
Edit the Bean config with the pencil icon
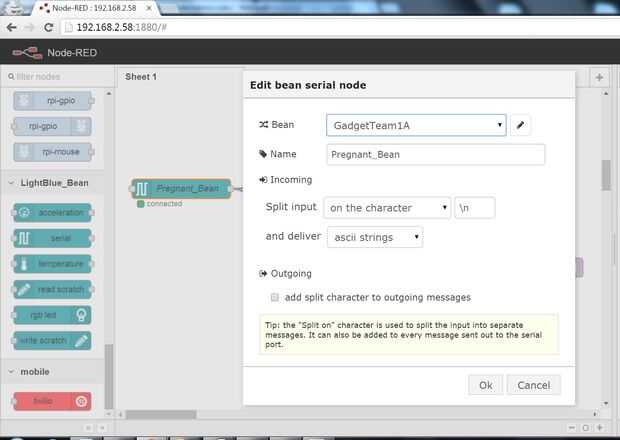[520, 125]
